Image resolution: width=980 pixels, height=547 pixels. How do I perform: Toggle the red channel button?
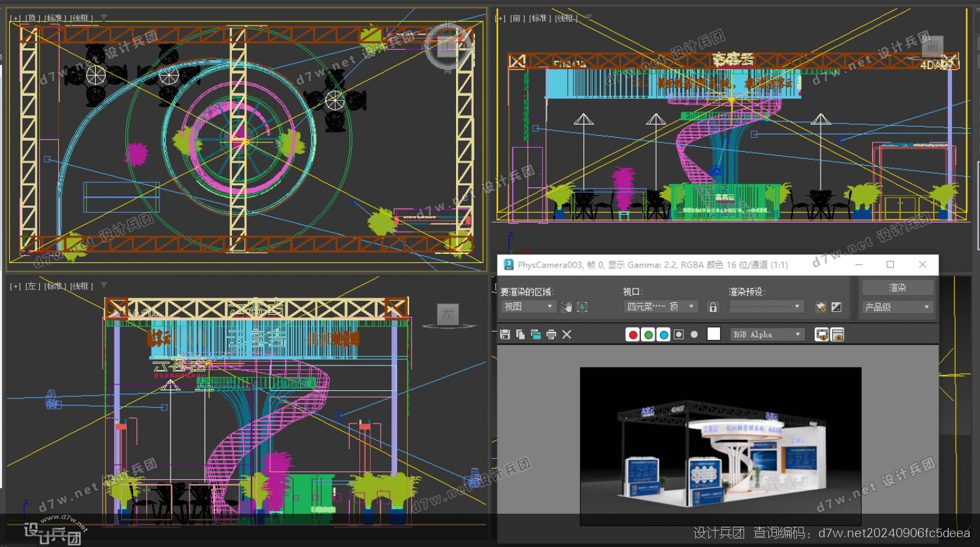click(632, 334)
